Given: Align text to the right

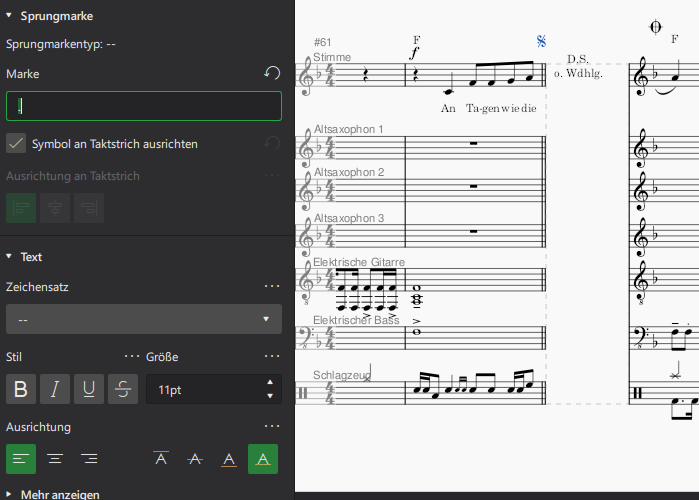Looking at the screenshot, I should click(88, 459).
